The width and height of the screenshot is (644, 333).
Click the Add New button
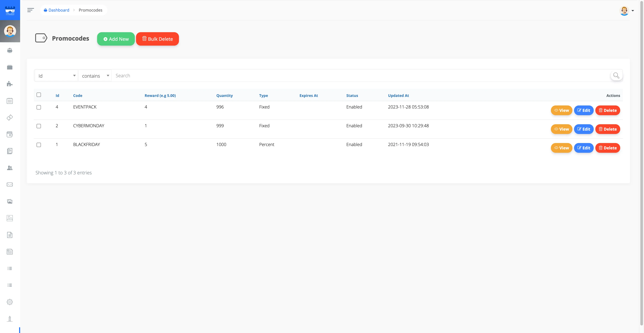[x=116, y=39]
